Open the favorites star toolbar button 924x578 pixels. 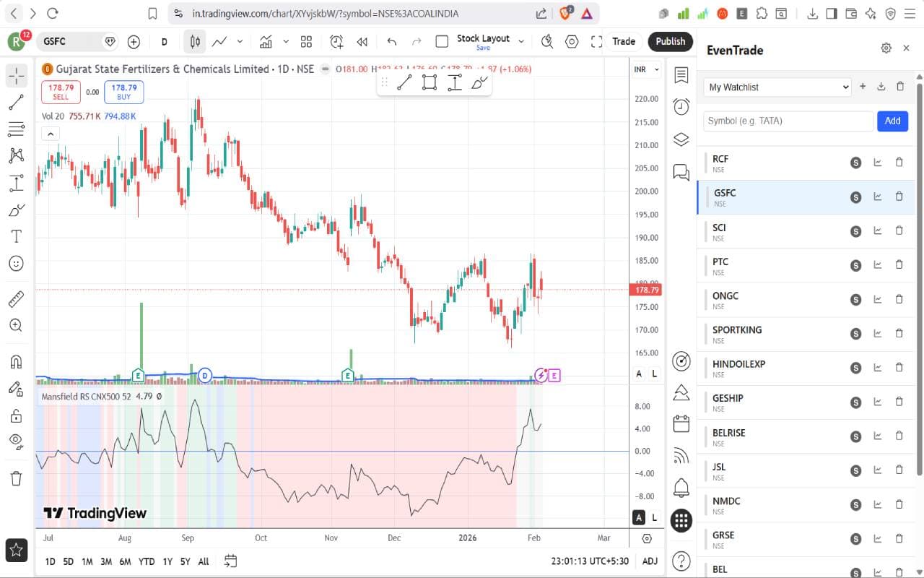[16, 551]
